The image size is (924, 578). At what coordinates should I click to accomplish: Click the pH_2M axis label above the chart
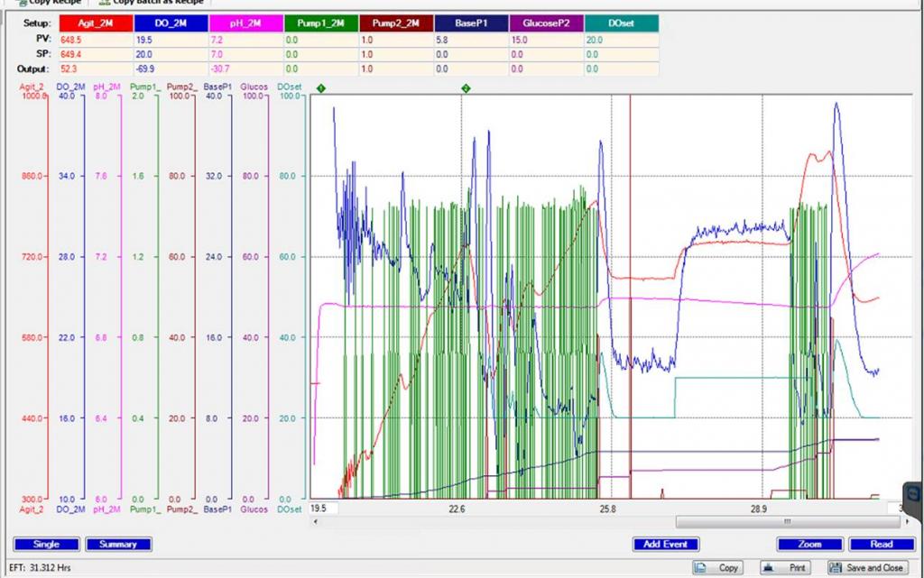[x=106, y=87]
